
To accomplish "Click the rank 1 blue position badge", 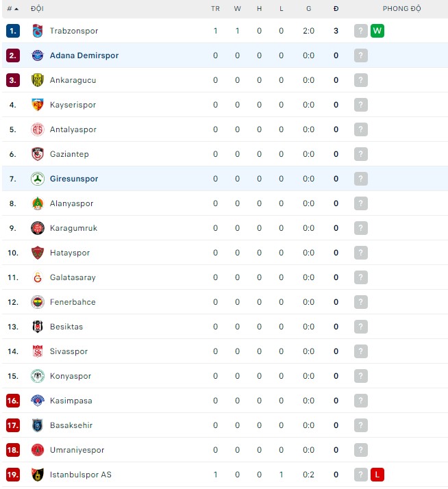I will click(13, 31).
